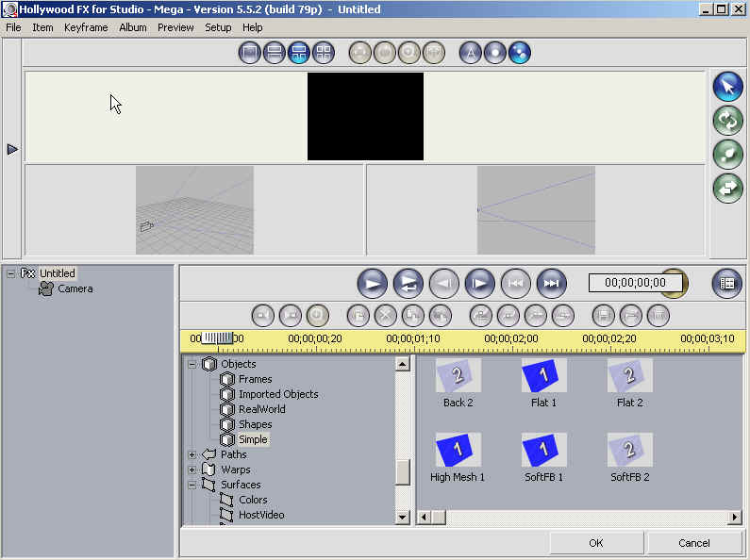The height and width of the screenshot is (560, 750).
Task: Click the greyed X delete icon
Action: 386,316
